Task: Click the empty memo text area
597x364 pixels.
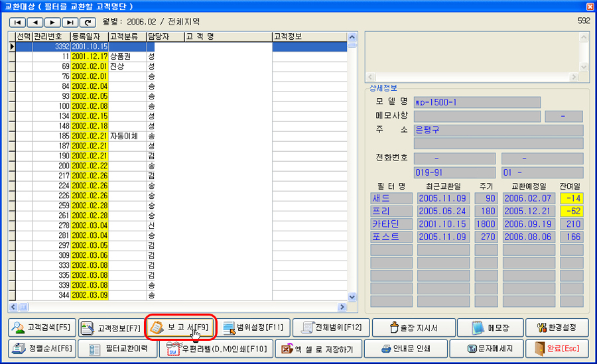Action: pyautogui.click(x=472, y=52)
